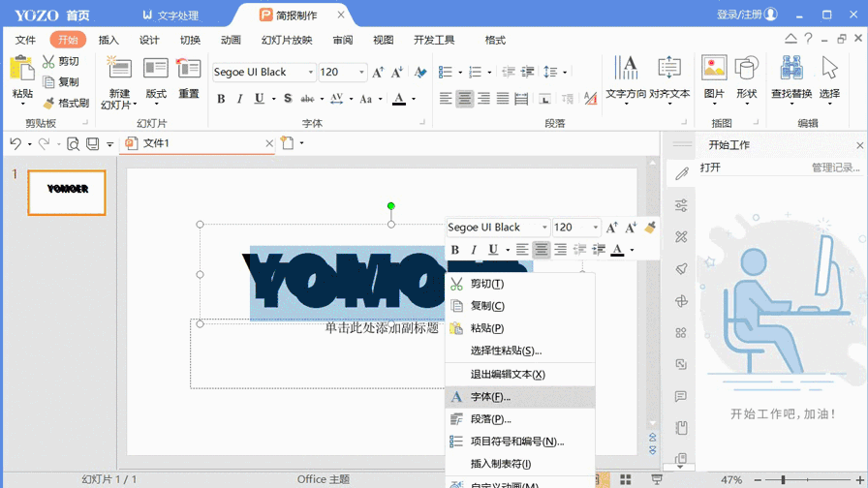Viewport: 868px width, 488px height.
Task: Click the Undo arrow in quick access bar
Action: (15, 144)
